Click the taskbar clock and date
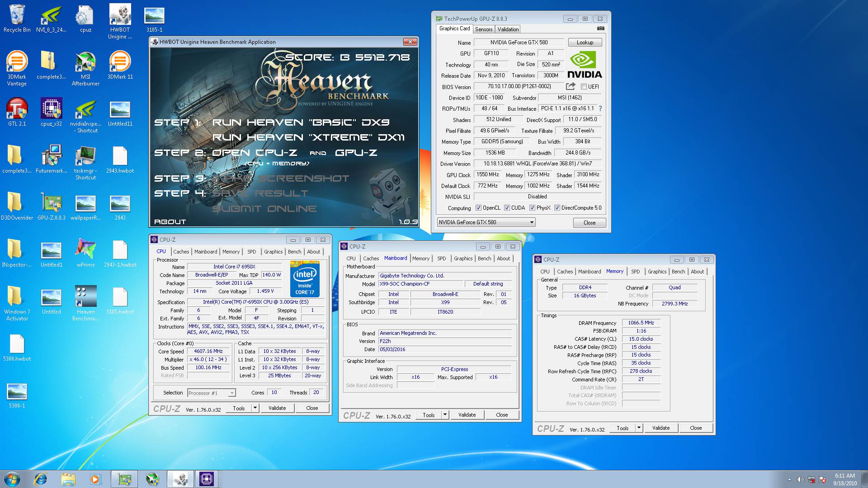This screenshot has width=868, height=488. pos(845,479)
